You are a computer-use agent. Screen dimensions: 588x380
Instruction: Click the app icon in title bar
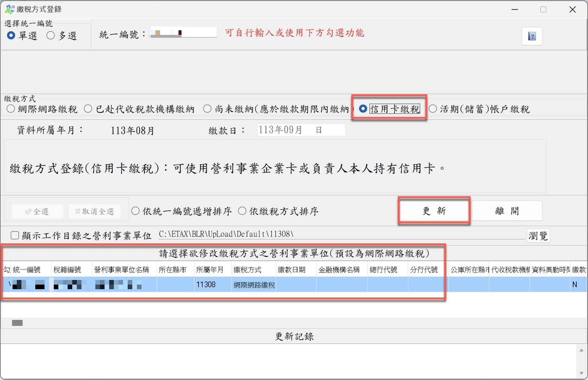tap(9, 9)
